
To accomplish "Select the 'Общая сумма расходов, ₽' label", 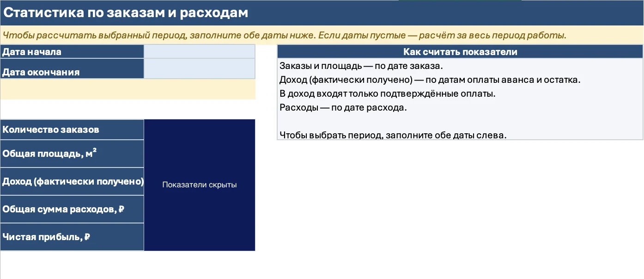I will (72, 209).
